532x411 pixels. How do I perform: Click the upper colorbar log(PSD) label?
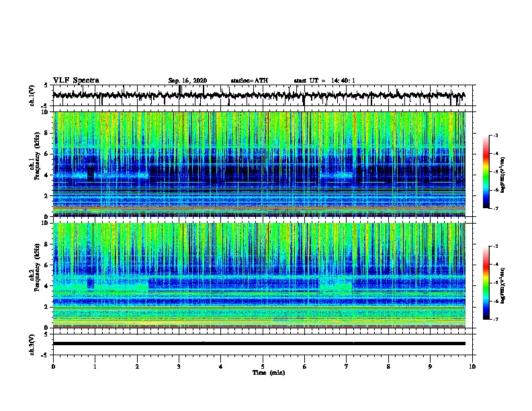(x=503, y=175)
